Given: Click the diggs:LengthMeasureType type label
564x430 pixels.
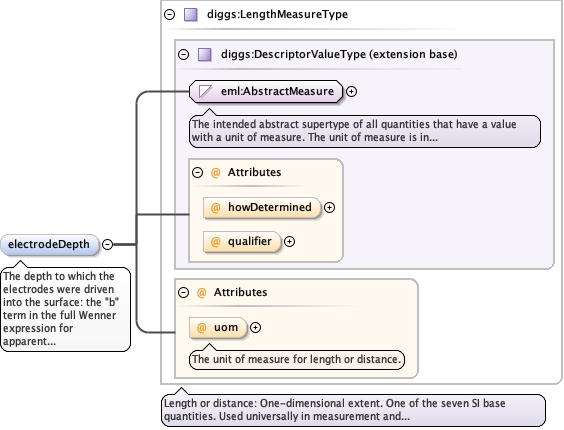Looking at the screenshot, I should coord(277,14).
